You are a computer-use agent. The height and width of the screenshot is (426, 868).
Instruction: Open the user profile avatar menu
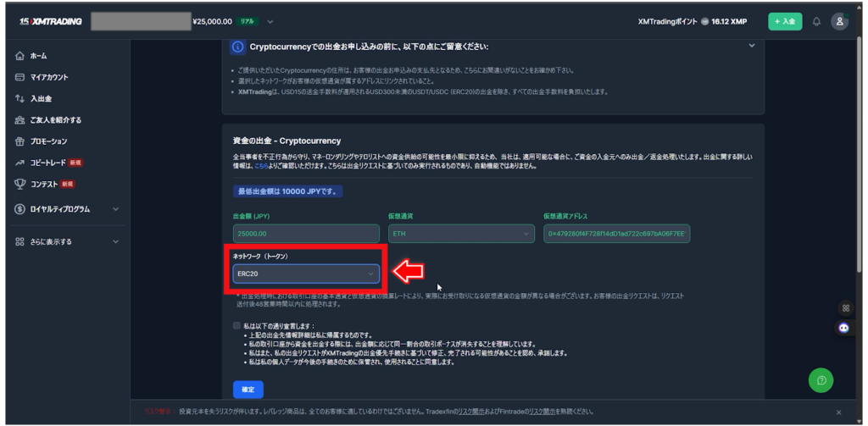(839, 21)
